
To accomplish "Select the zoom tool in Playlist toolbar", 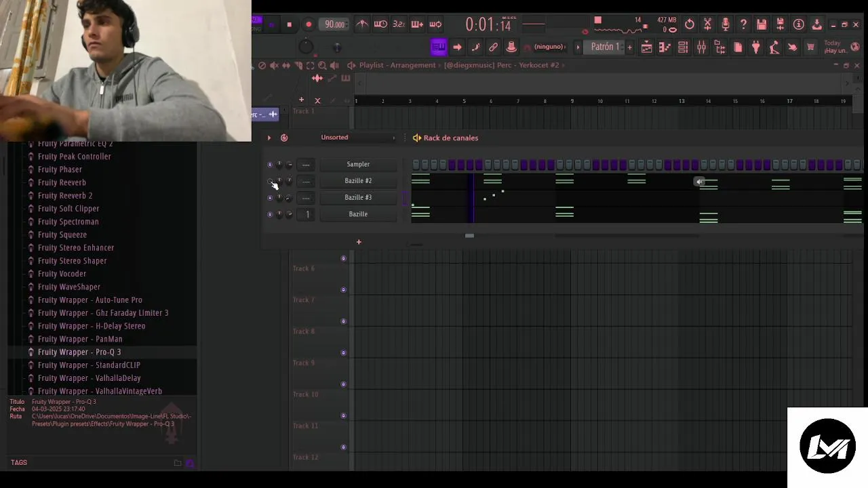I will point(322,65).
